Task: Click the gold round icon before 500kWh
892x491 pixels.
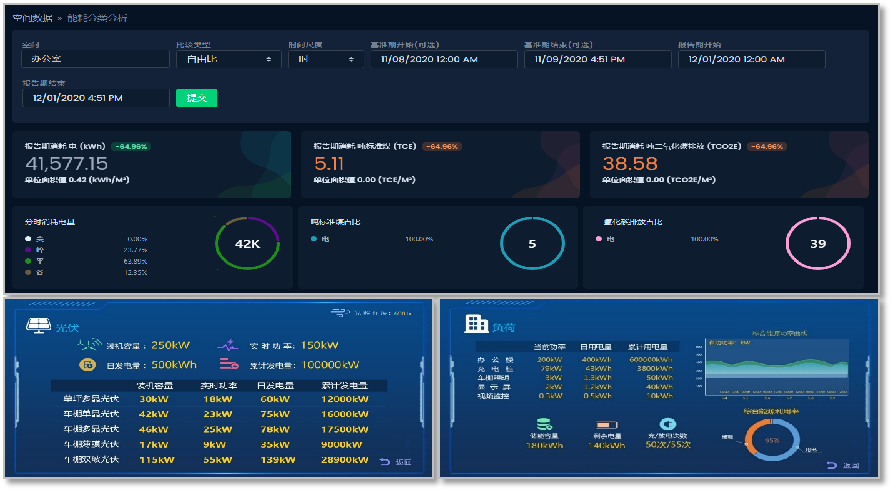Action: click(x=87, y=365)
